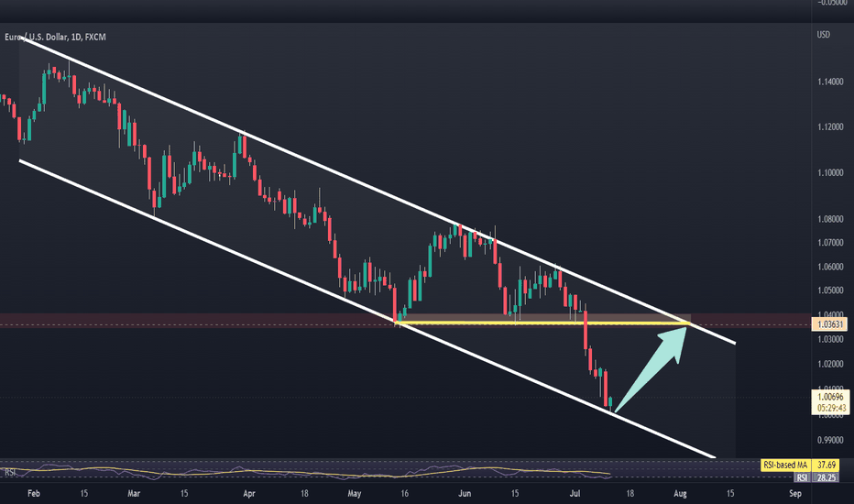Select the RSI-based MA indicator label
Image resolution: width=854 pixels, height=504 pixels.
[785, 466]
